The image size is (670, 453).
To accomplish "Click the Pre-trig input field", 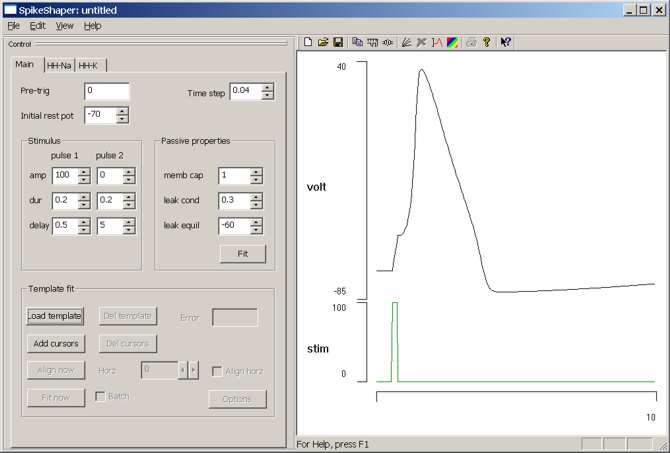I will (x=106, y=91).
